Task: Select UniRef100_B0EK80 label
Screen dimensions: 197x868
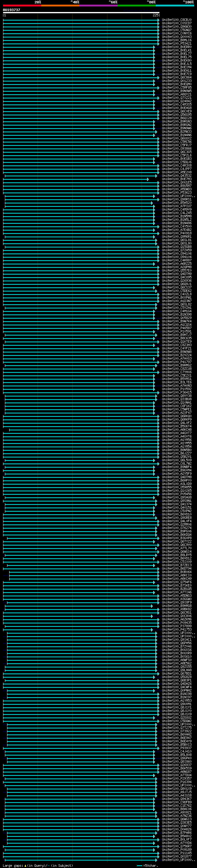Action: pos(177,60)
